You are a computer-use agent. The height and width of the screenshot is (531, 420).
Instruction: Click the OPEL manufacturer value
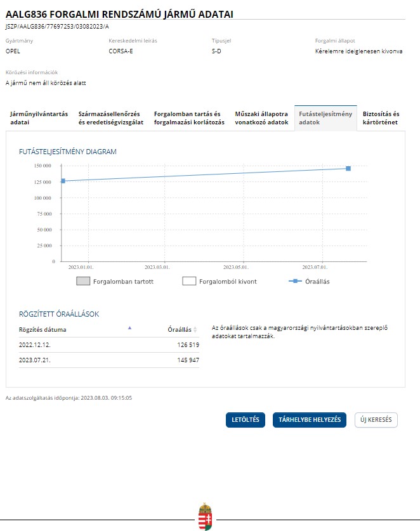(x=13, y=51)
